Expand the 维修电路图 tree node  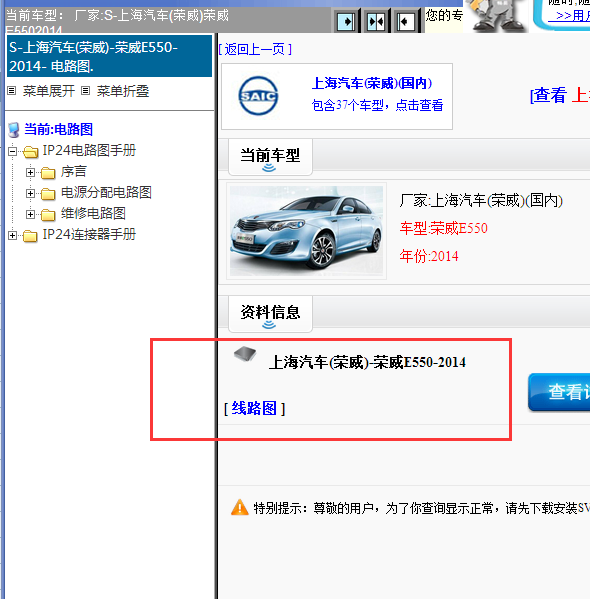(30, 215)
